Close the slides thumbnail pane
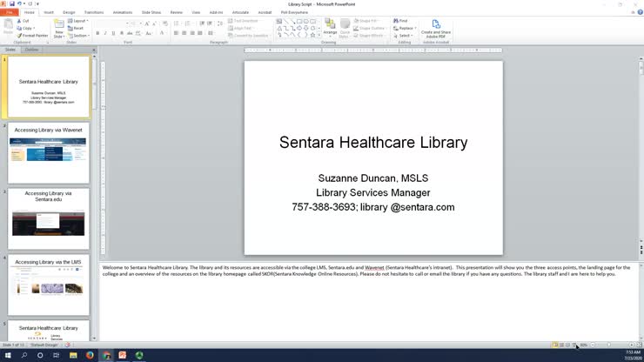 pyautogui.click(x=94, y=50)
